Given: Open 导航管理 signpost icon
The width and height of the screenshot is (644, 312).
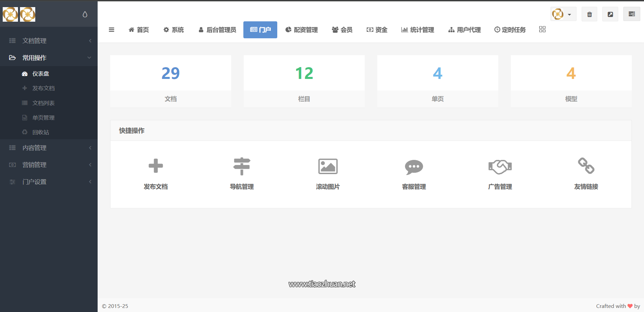Looking at the screenshot, I should [x=242, y=166].
